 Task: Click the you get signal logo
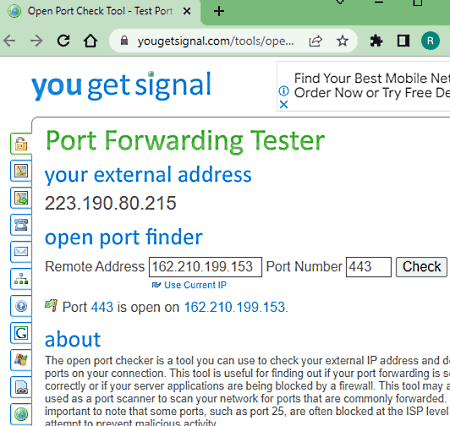tap(121, 85)
